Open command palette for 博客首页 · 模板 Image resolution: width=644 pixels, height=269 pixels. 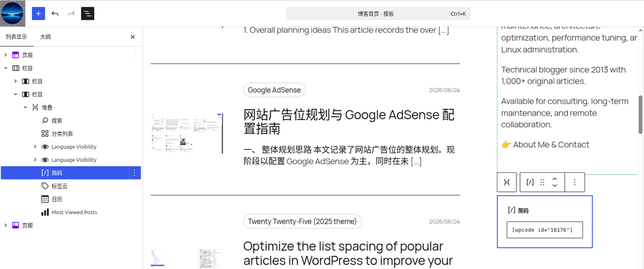(x=378, y=14)
